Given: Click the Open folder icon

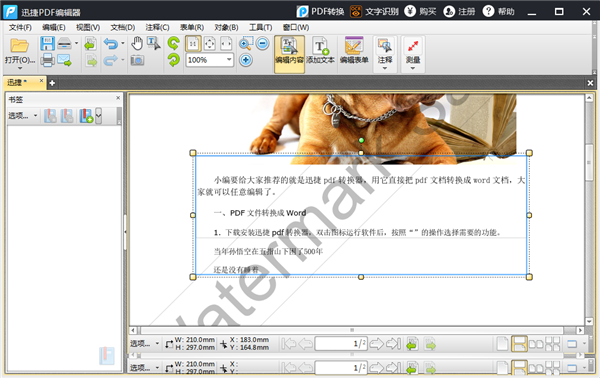Looking at the screenshot, I should 19,45.
